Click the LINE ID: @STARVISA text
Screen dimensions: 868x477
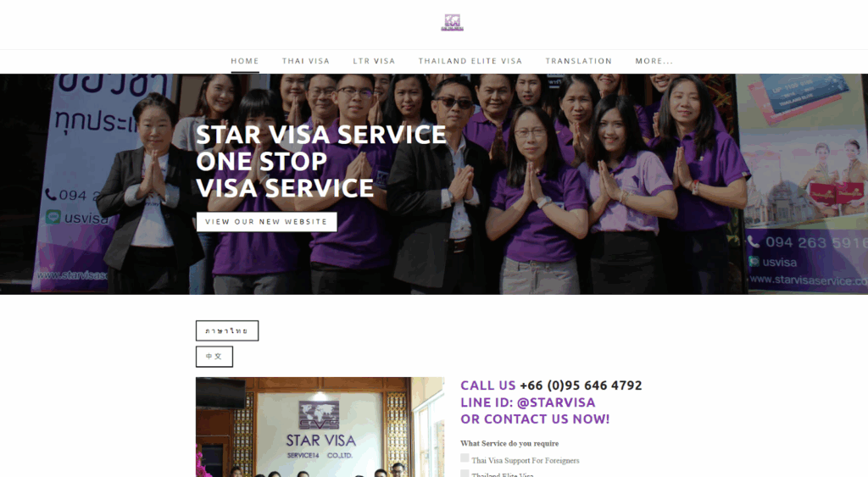(x=527, y=402)
